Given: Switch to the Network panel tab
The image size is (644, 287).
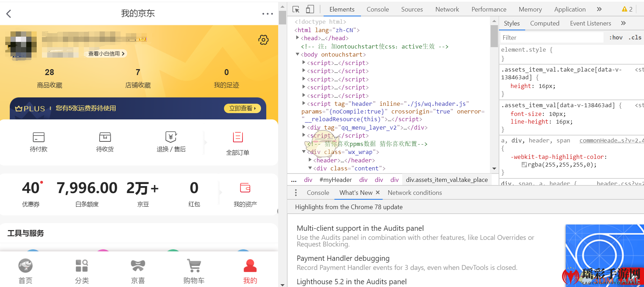Looking at the screenshot, I should (x=447, y=9).
